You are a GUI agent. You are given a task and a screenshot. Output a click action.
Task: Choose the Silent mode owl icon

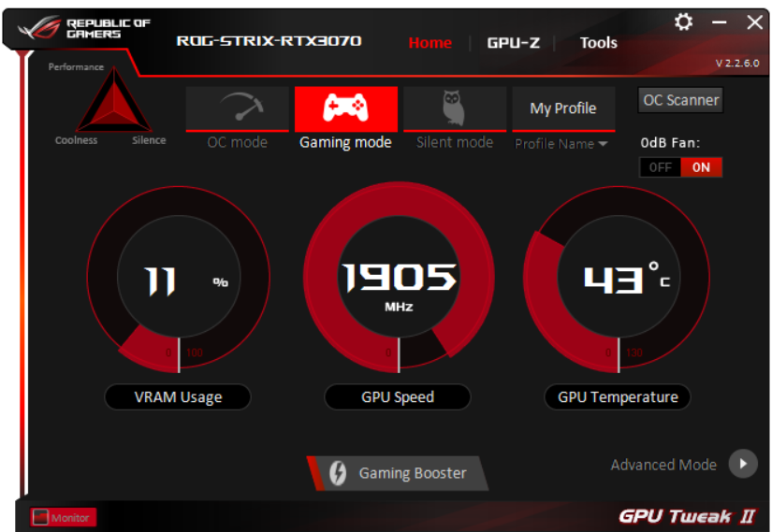tap(455, 108)
